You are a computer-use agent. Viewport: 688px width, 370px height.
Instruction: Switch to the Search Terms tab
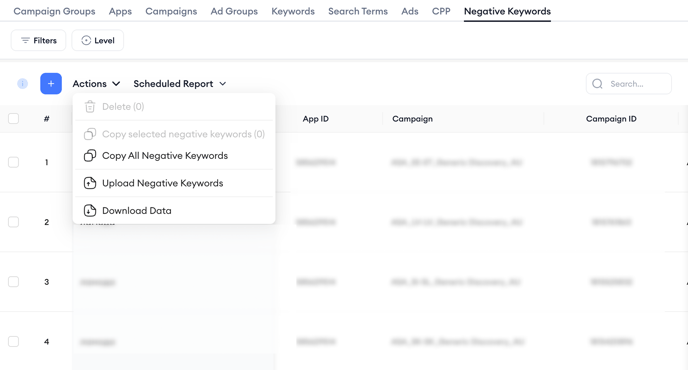pos(358,11)
